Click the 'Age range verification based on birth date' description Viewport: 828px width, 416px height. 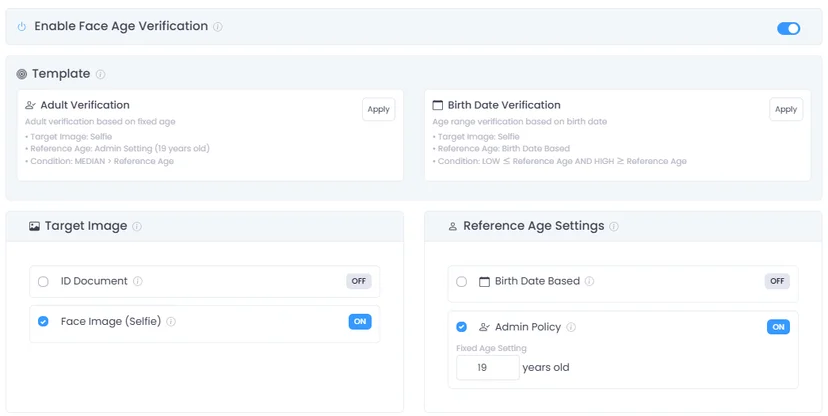pyautogui.click(x=520, y=121)
